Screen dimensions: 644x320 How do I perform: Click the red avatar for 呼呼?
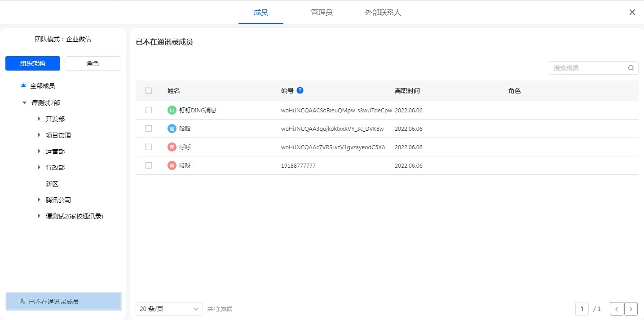(x=172, y=147)
